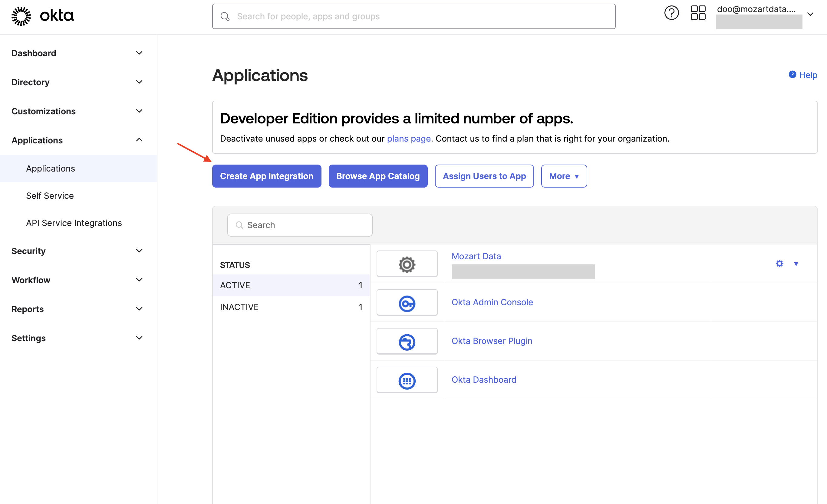This screenshot has height=504, width=827.
Task: Open Mozart Data settings gear on right
Action: pyautogui.click(x=779, y=263)
